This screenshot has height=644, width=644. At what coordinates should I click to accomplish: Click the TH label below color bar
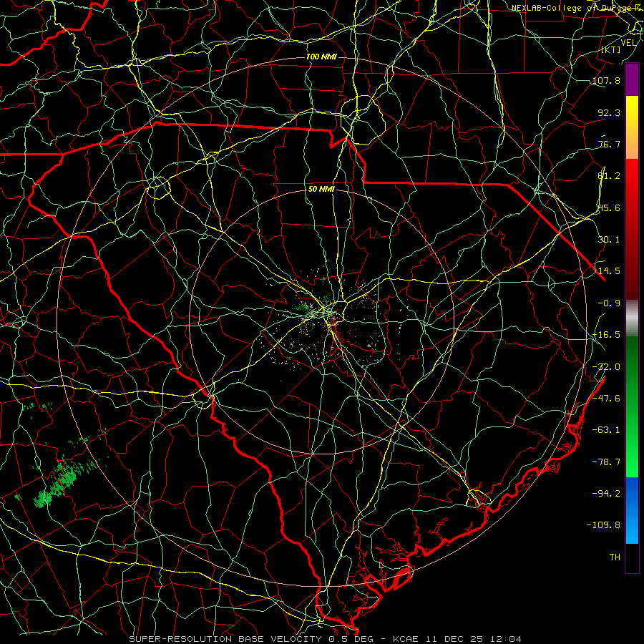point(615,557)
